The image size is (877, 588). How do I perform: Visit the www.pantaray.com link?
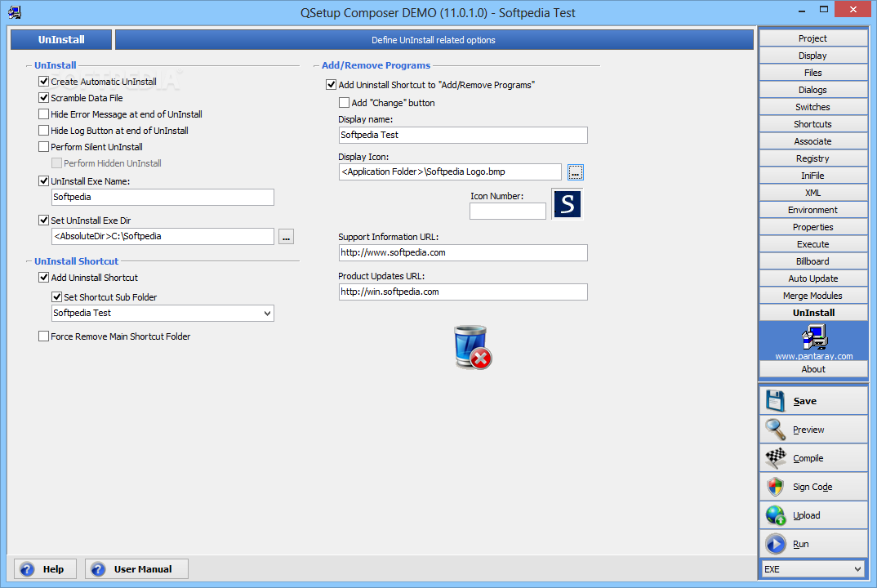click(x=814, y=356)
